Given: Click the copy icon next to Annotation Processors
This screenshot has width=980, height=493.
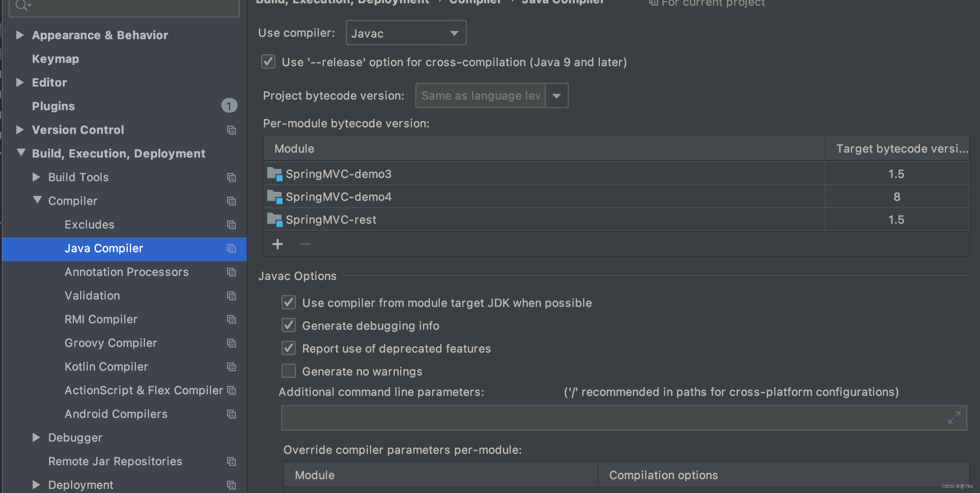Looking at the screenshot, I should tap(232, 272).
